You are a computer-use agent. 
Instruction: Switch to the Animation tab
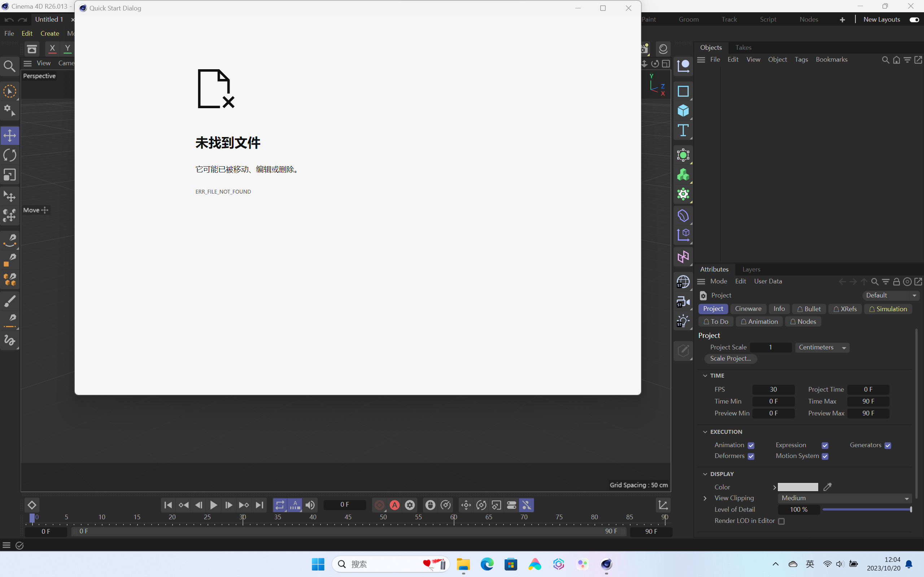click(760, 321)
